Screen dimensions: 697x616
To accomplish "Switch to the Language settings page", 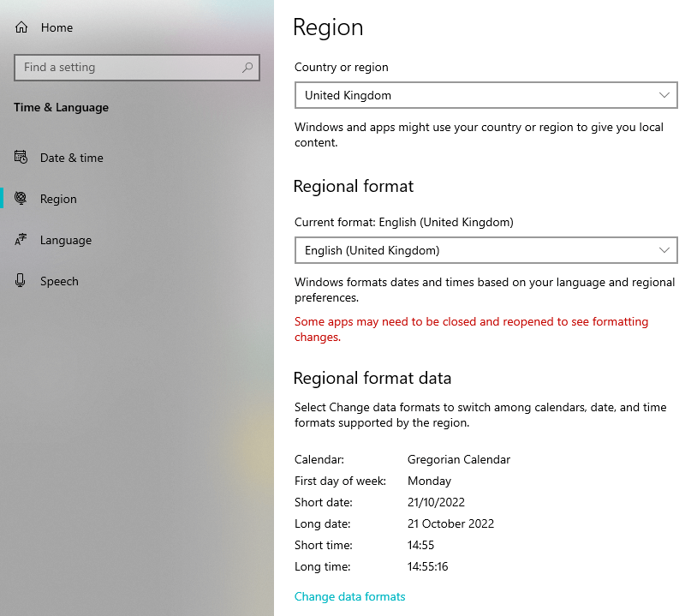I will click(x=65, y=240).
